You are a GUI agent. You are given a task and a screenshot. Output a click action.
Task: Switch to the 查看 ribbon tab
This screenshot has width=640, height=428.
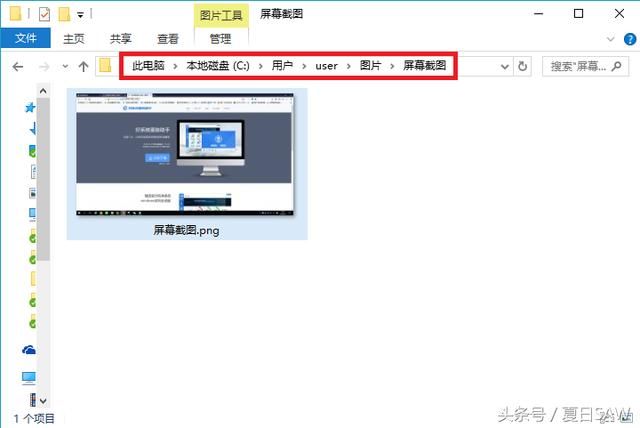pos(168,39)
